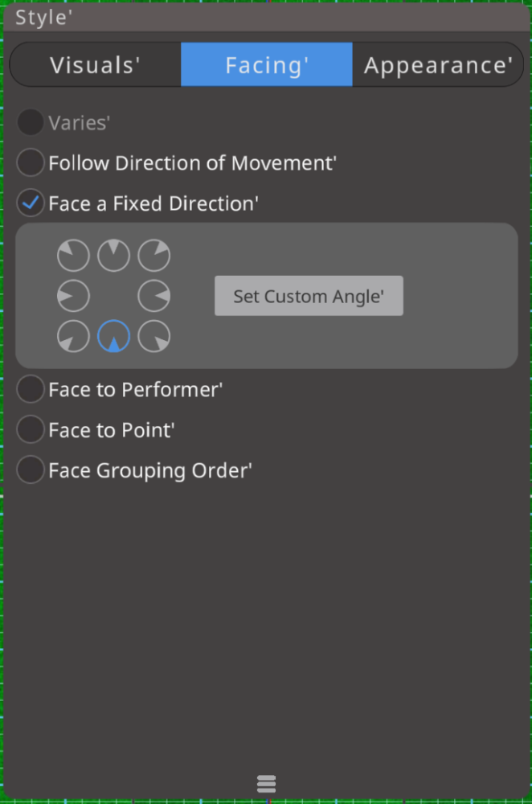Image resolution: width=532 pixels, height=804 pixels.
Task: Switch to the Visuals tab
Action: [95, 64]
